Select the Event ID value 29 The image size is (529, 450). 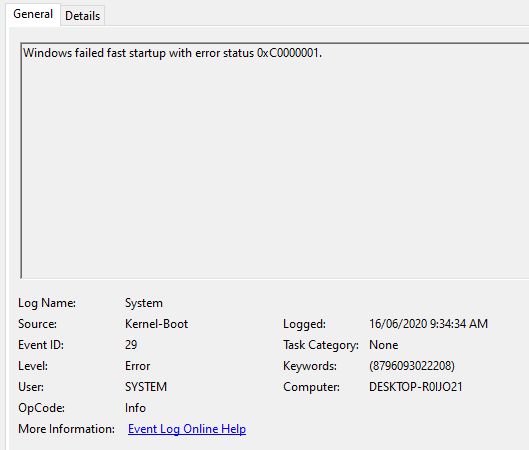[131, 345]
